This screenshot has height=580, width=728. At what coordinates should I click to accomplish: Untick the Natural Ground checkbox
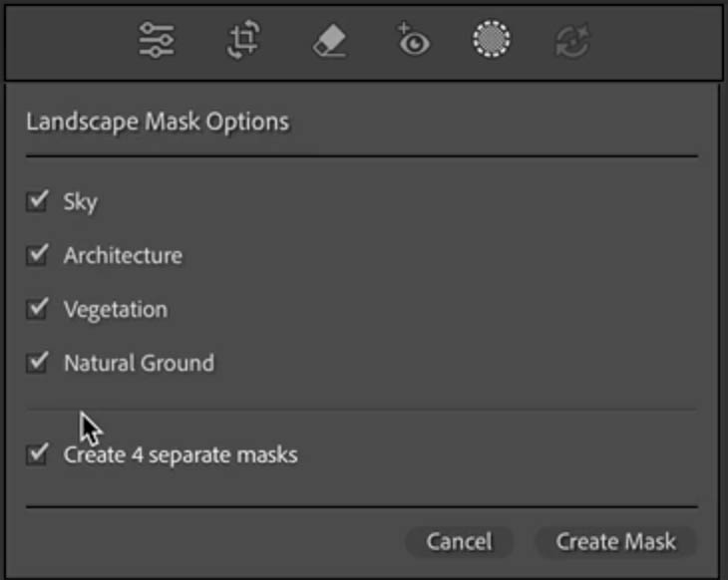coord(37,362)
